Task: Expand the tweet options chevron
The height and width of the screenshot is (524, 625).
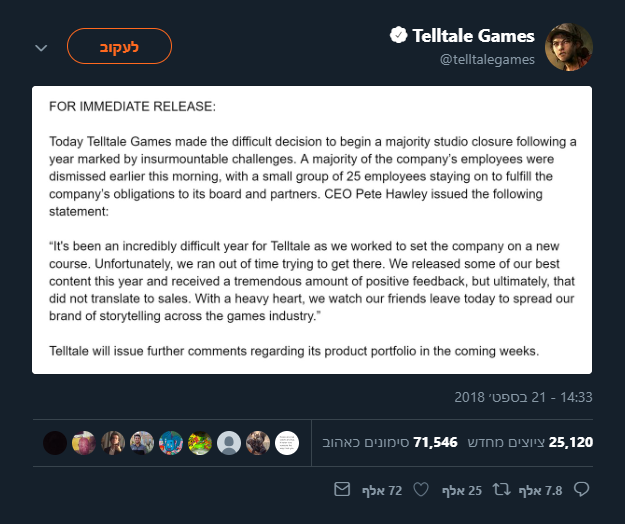Action: pos(41,47)
